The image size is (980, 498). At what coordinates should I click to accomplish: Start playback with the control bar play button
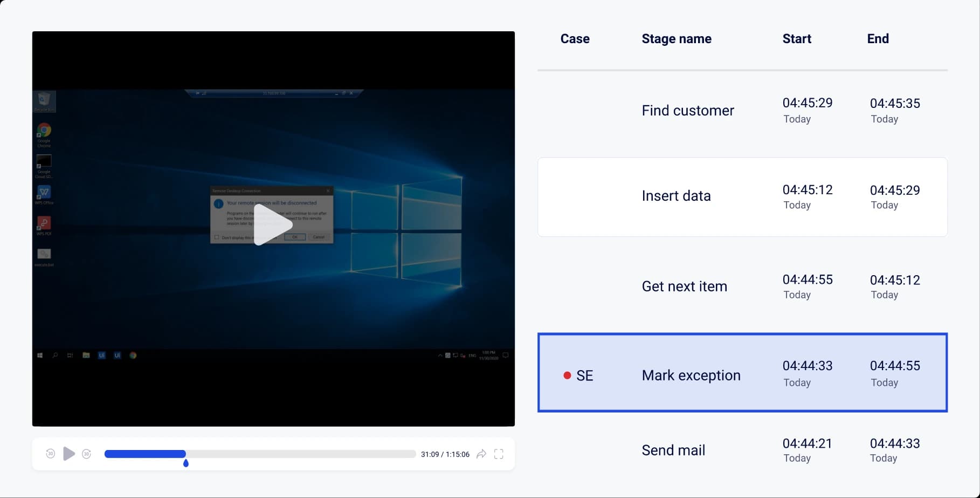point(68,454)
